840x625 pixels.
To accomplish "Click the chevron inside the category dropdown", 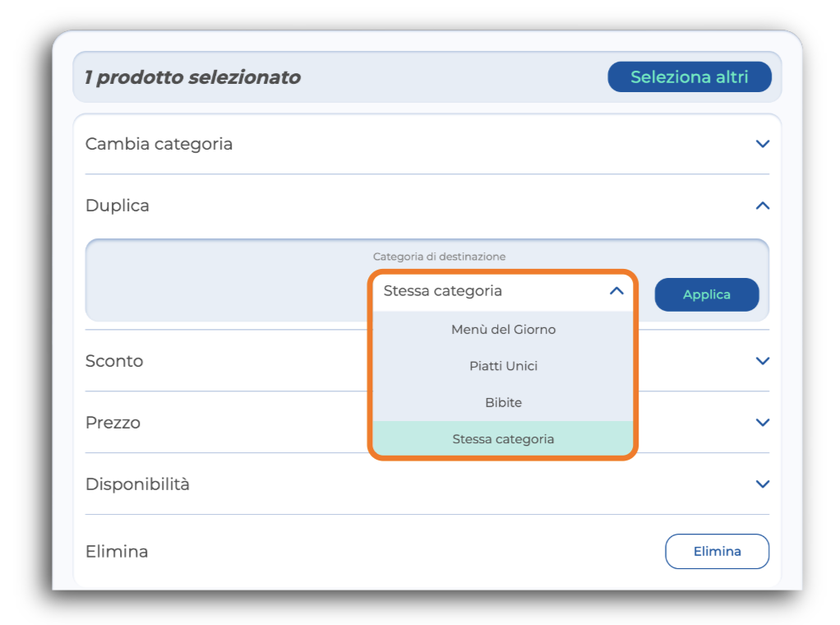I will coord(616,291).
